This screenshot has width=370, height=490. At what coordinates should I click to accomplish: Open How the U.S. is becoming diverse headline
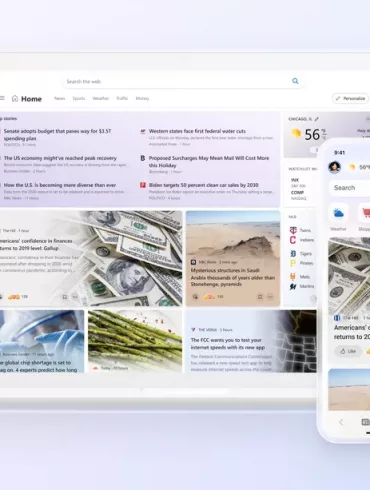[60, 185]
